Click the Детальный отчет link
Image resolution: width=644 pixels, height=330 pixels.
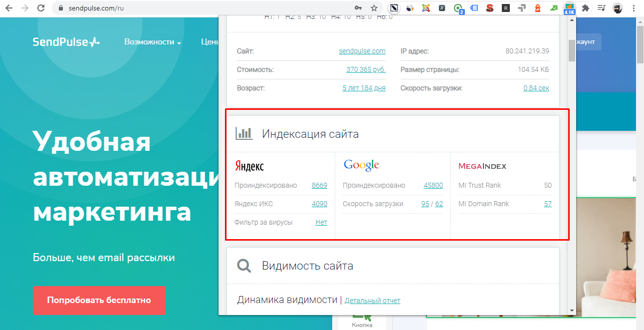[372, 301]
